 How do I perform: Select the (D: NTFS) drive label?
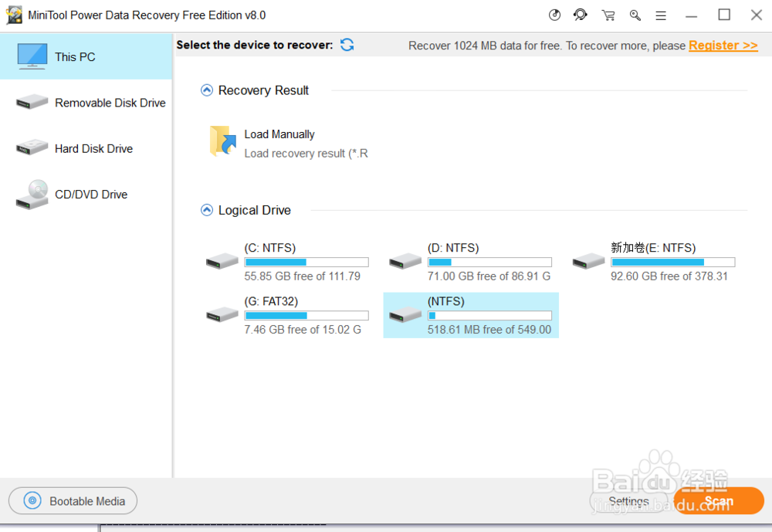453,248
